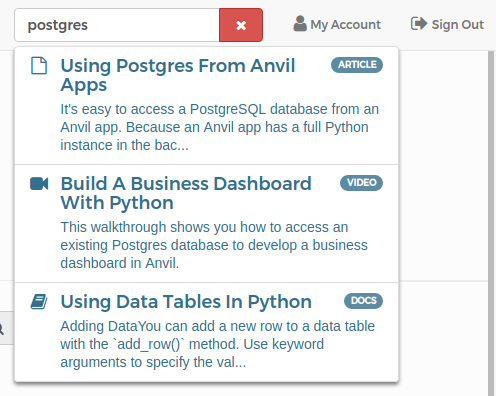The width and height of the screenshot is (496, 396).
Task: Click the description 'Adding DataYou can add a new row'
Action: coord(217,344)
